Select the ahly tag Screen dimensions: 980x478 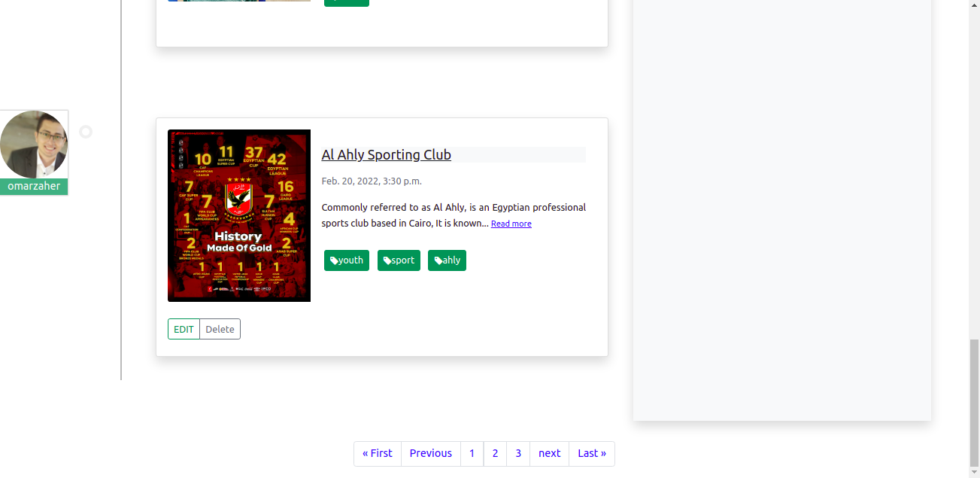pyautogui.click(x=447, y=260)
